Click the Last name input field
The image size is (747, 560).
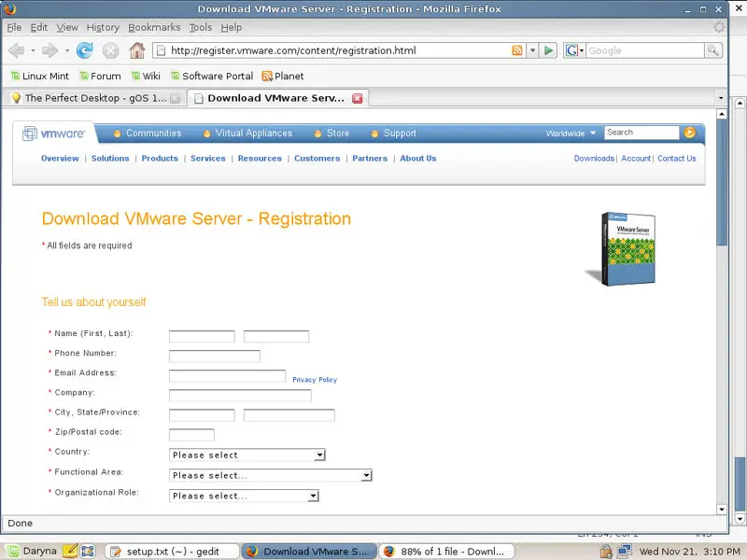pos(276,336)
